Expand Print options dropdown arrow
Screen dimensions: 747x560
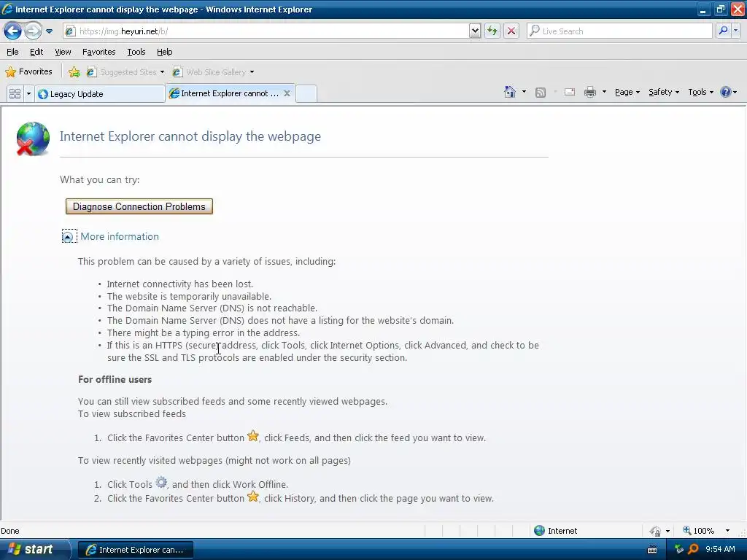tap(604, 92)
